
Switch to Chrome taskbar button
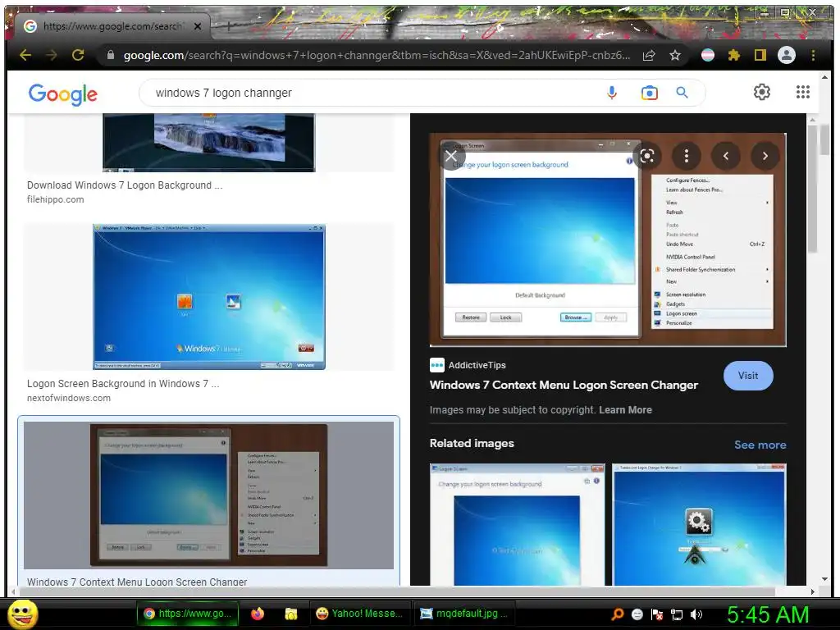coord(187,614)
